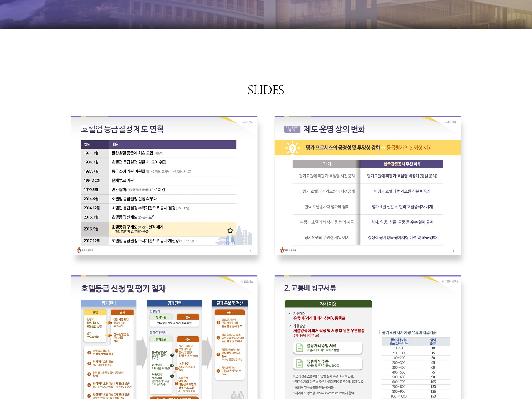This screenshot has height=399, width=532.
Task: Select the 900~1,000 distance row
Action: tap(416, 397)
